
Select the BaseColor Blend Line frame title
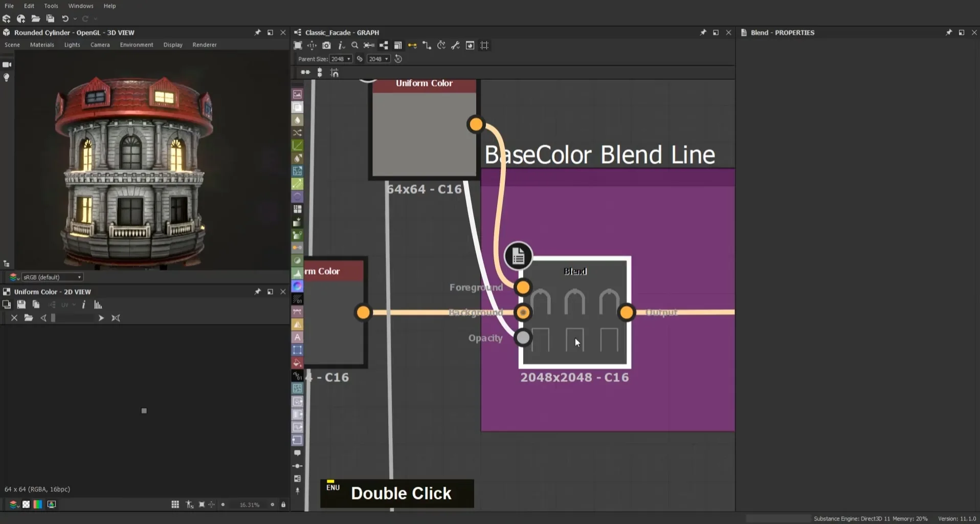point(599,155)
